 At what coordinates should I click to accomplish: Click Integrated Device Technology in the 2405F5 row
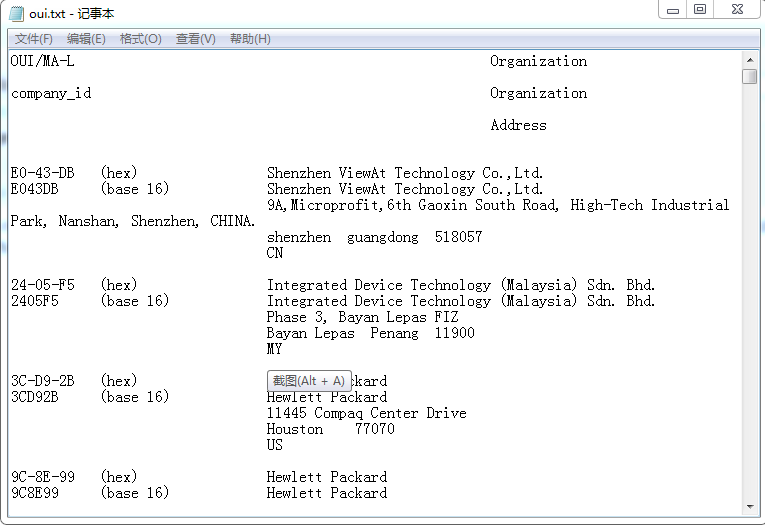click(x=461, y=301)
